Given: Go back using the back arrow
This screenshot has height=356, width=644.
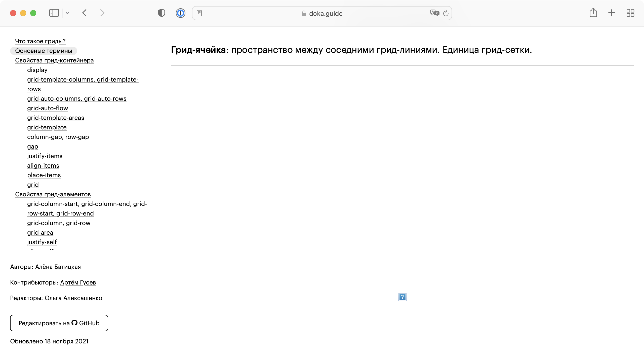Looking at the screenshot, I should click(x=84, y=13).
